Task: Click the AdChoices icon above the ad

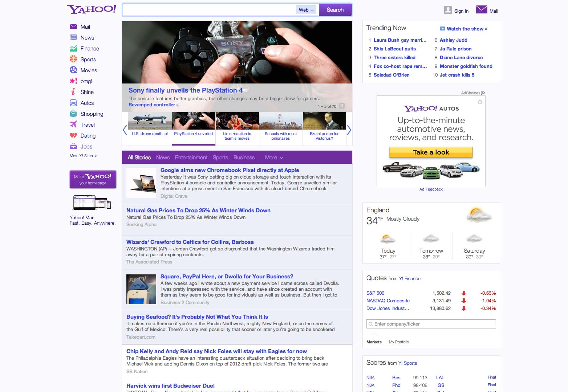Action: click(483, 93)
